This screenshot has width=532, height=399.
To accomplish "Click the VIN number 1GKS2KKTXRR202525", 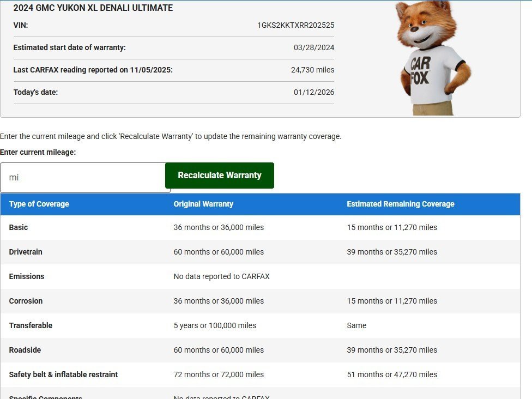I will click(x=295, y=25).
